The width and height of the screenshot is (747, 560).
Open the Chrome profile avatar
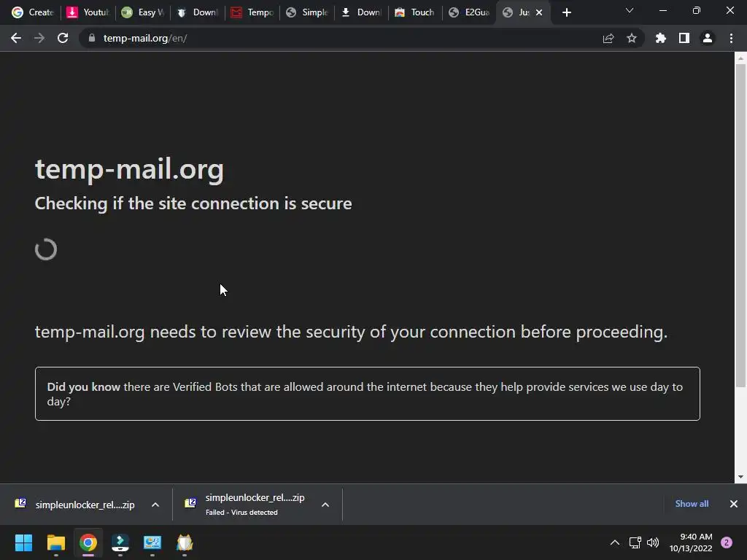(x=708, y=38)
